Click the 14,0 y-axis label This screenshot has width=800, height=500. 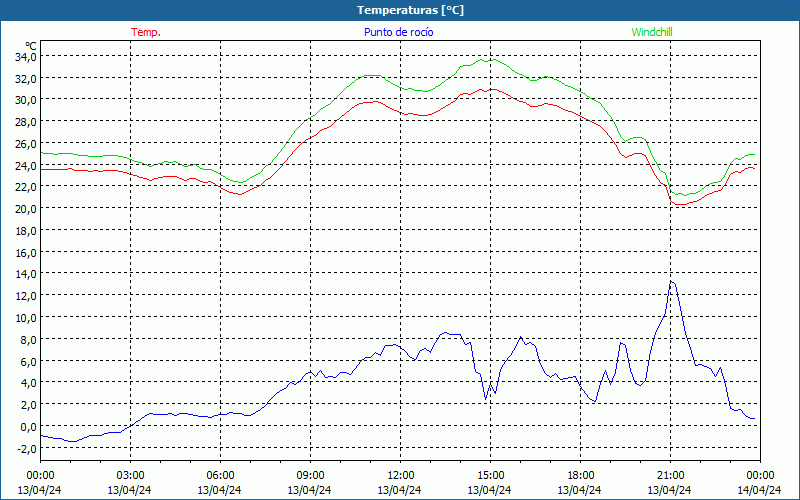point(25,274)
